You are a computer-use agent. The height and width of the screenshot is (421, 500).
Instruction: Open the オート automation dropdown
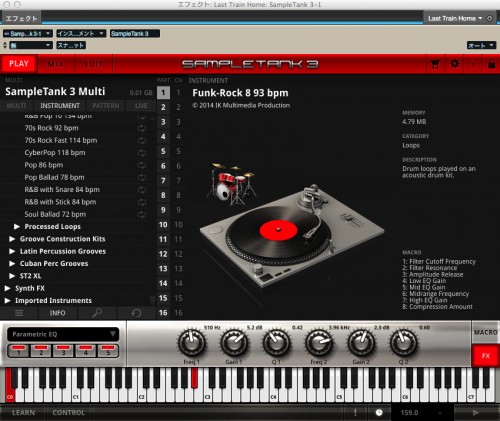click(x=481, y=45)
